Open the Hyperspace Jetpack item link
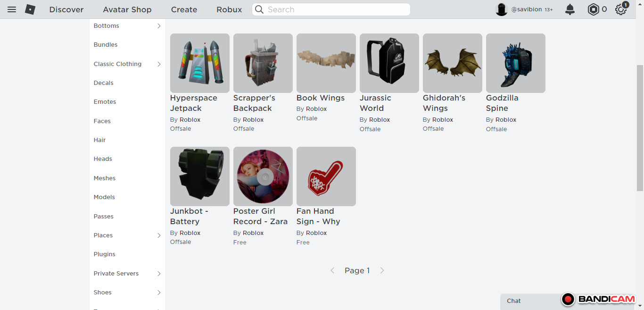The width and height of the screenshot is (644, 310). (193, 103)
